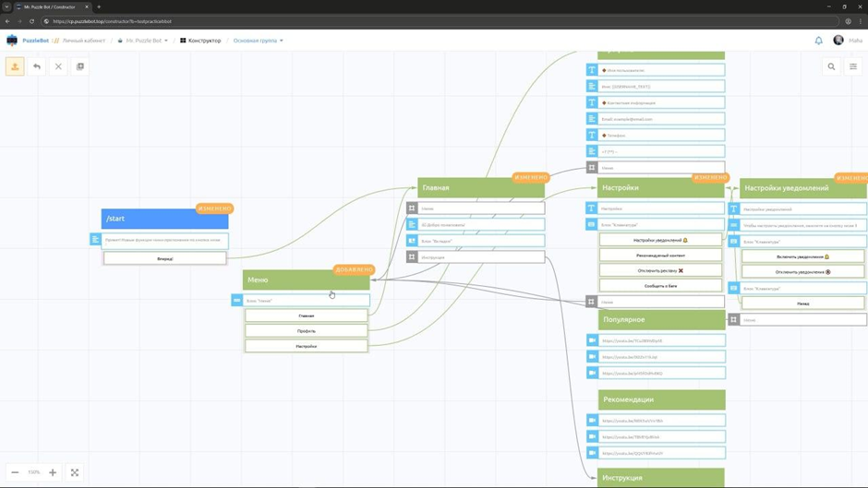Click the Рекомендуемый контент keyboard button

click(x=660, y=256)
